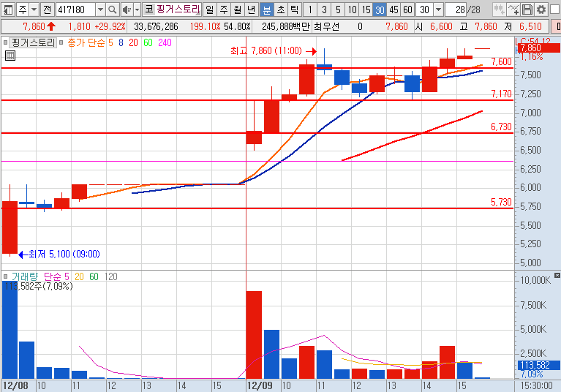Toggle the checkbox after the gear icon
Viewport: 561px width, 392px height.
point(554,10)
